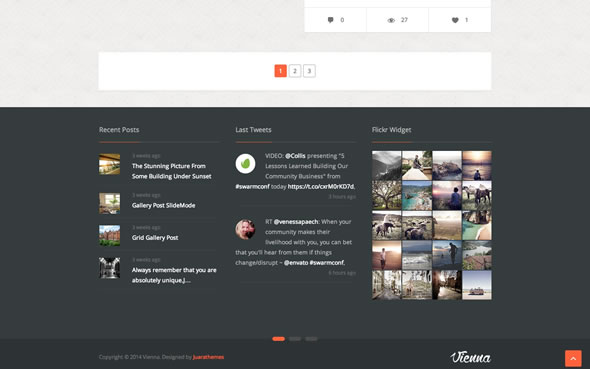The height and width of the screenshot is (369, 590).
Task: Open Flickr photo of black-and-white mountain valley
Action: (x=386, y=165)
